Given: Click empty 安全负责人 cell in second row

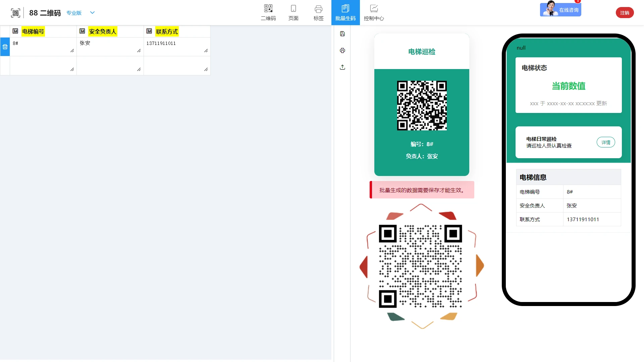Looking at the screenshot, I should (110, 65).
